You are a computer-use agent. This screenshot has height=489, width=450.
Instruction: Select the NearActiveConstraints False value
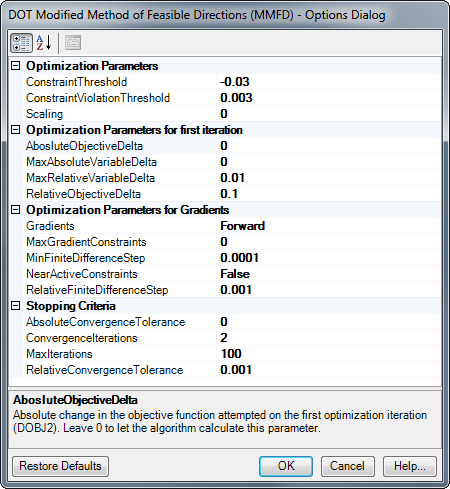[x=329, y=274]
